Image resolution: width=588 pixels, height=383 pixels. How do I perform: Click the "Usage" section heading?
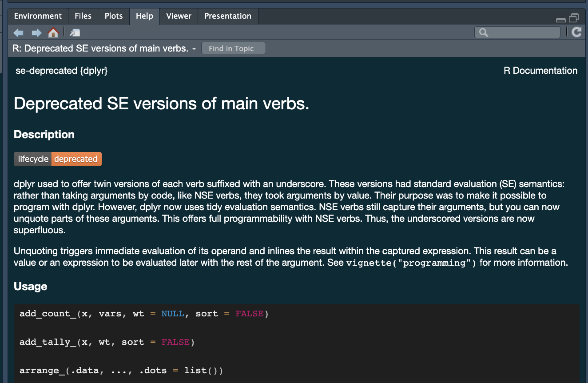click(x=30, y=287)
